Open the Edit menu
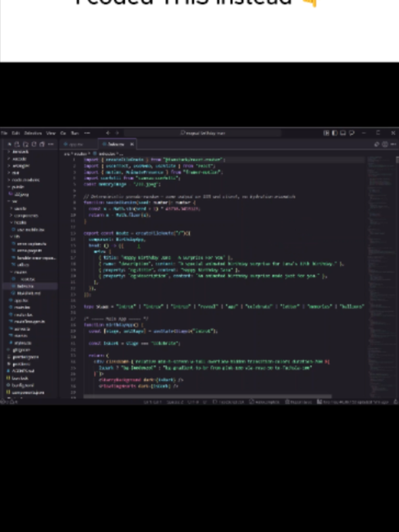 pyautogui.click(x=16, y=133)
